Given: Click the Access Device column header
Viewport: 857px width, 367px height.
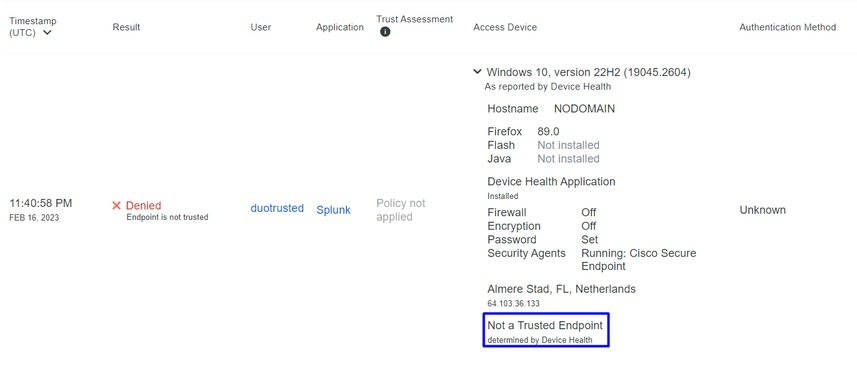Looking at the screenshot, I should pos(505,27).
